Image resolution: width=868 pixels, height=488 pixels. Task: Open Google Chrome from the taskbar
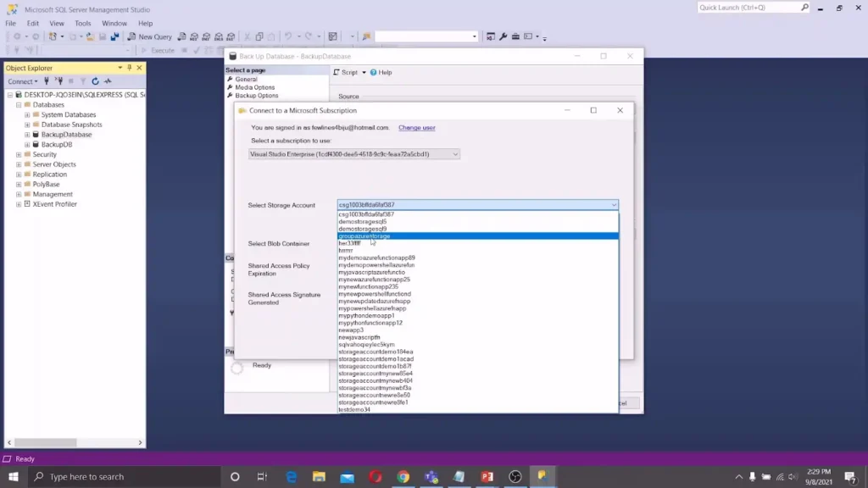[x=403, y=476]
